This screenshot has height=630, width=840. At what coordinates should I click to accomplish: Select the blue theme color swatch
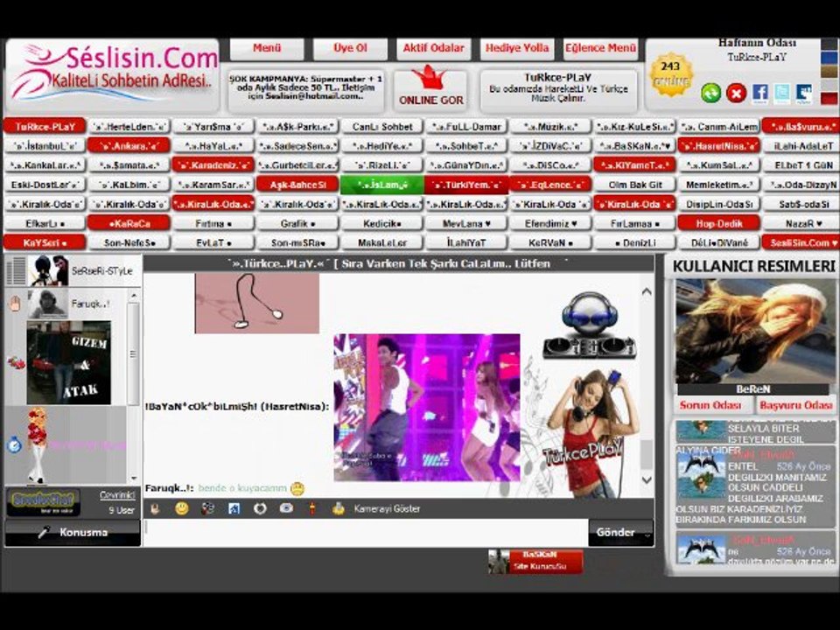coord(829,58)
